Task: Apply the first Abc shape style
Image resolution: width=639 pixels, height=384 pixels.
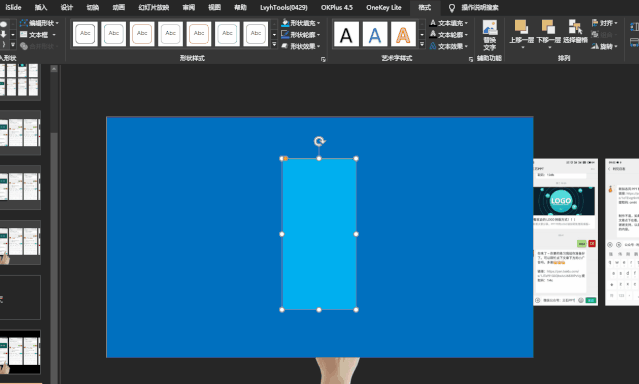Action: 85,34
